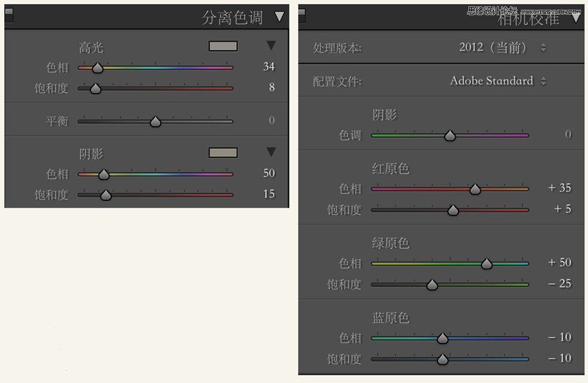Screen dimensions: 588x383
Task: Collapse the 相机校准 panel triangle
Action: coord(576,17)
